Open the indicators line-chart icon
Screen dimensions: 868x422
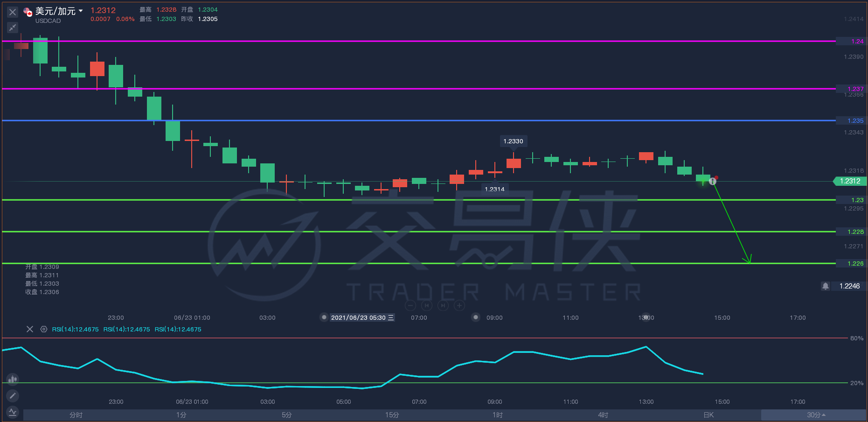click(13, 412)
